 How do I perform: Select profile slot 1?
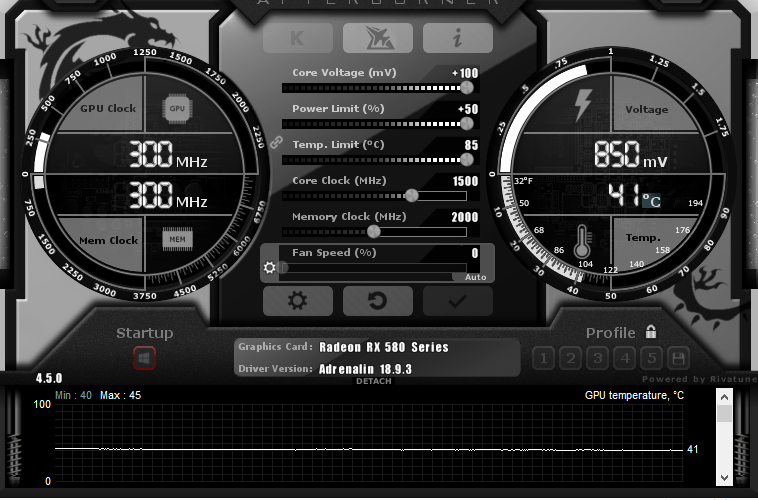point(543,358)
